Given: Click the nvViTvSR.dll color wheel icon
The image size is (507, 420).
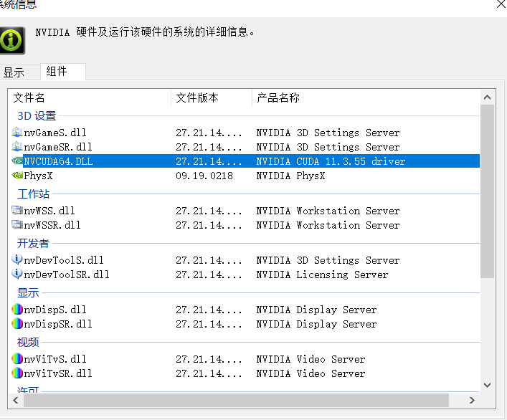Looking at the screenshot, I should point(16,373).
